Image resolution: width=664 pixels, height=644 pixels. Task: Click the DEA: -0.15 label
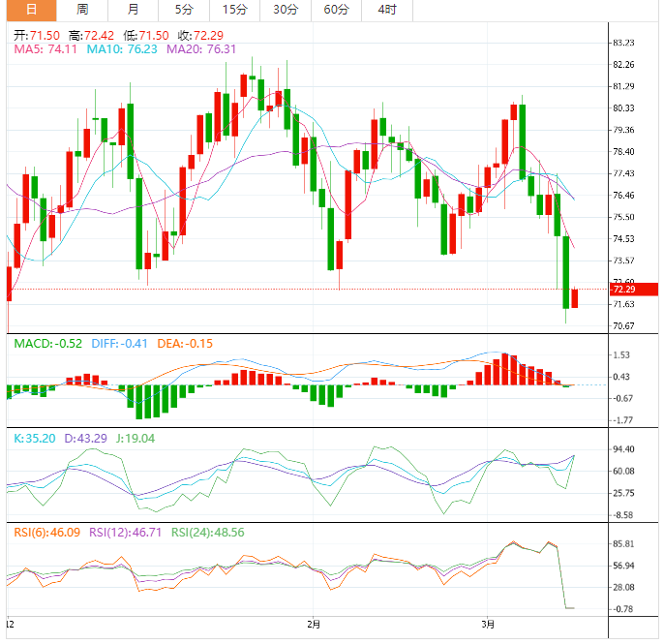(x=186, y=344)
